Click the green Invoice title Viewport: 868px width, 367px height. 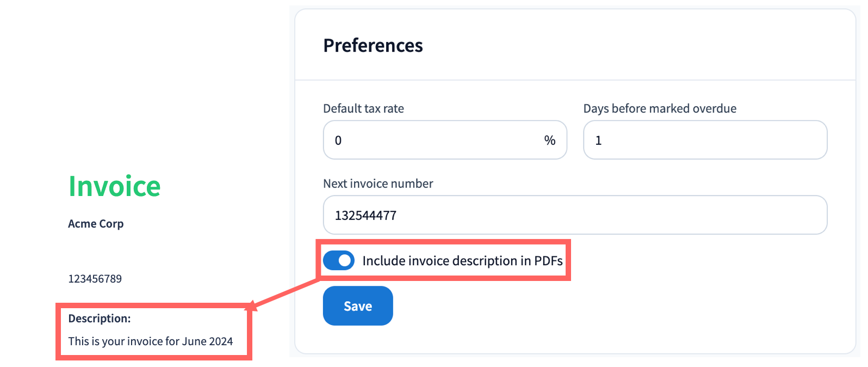click(x=114, y=187)
